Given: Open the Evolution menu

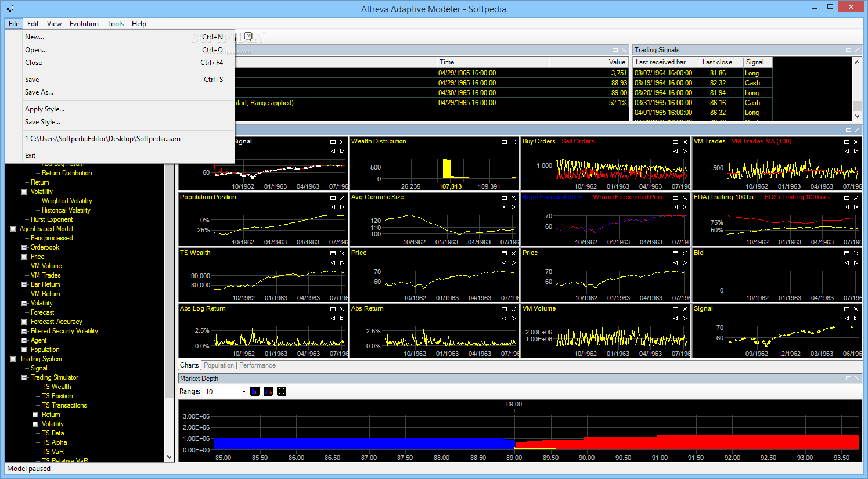Looking at the screenshot, I should 84,24.
